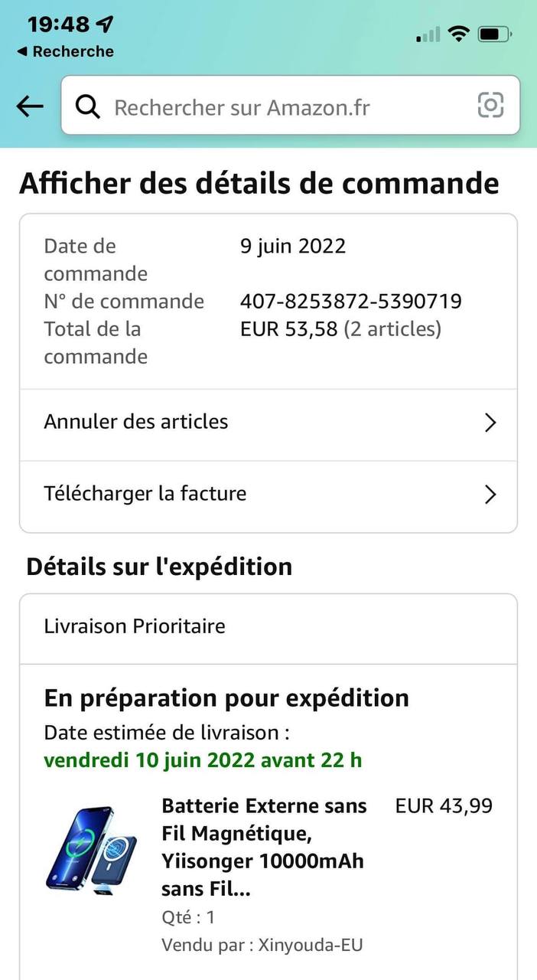This screenshot has width=537, height=980.
Task: Open Annuler des articles option
Action: [x=136, y=422]
